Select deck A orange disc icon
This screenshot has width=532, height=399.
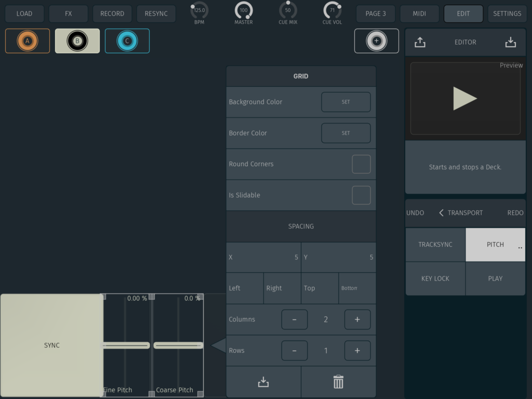[x=28, y=41]
